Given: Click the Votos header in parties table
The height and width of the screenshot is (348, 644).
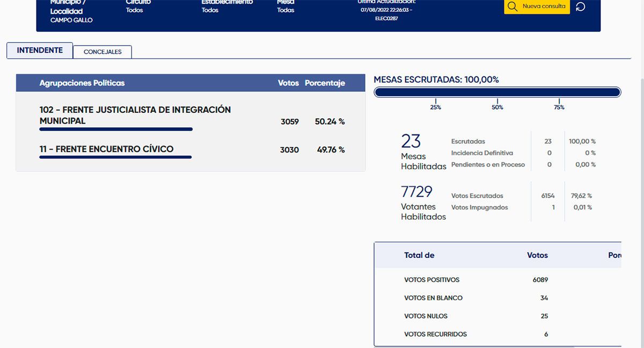Looking at the screenshot, I should click(288, 83).
